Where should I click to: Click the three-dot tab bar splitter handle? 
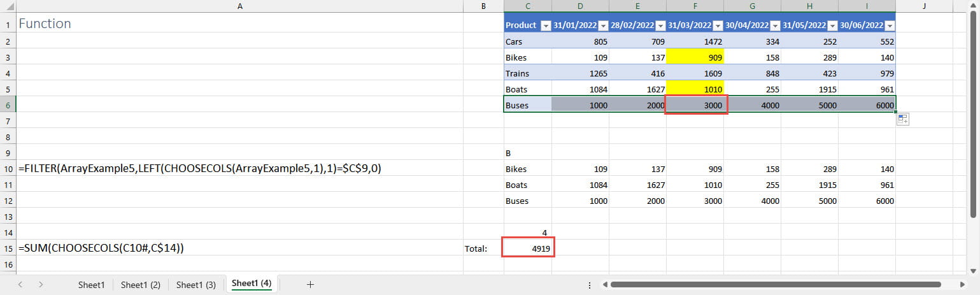tap(590, 285)
